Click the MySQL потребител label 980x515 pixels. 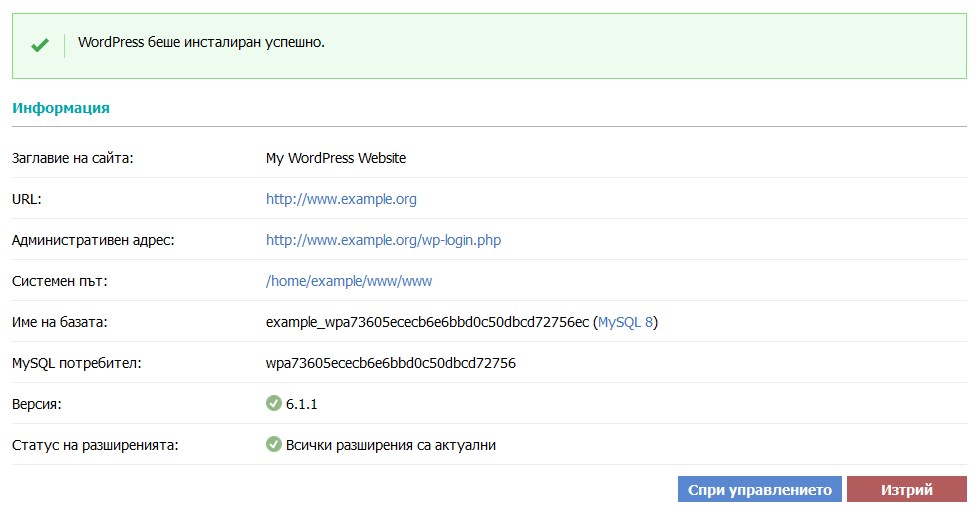pos(76,363)
